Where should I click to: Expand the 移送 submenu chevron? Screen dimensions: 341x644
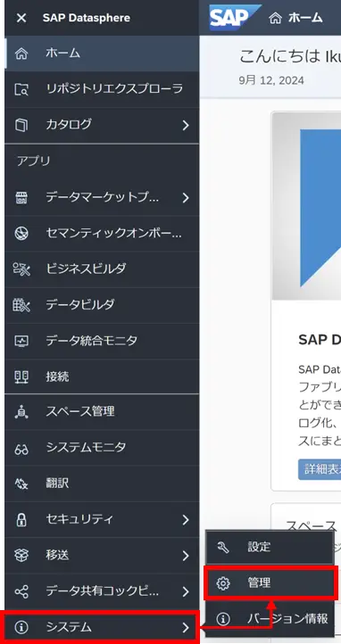(x=186, y=556)
